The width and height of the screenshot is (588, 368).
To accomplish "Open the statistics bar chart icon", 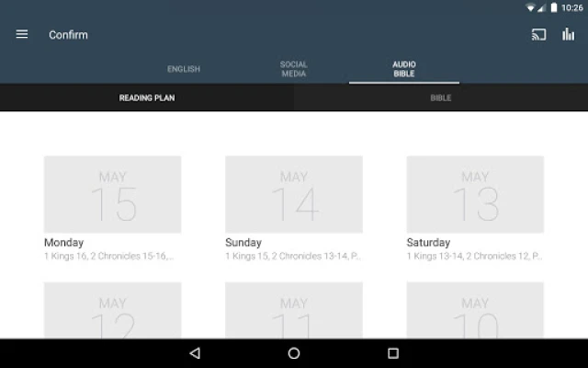I will coord(569,35).
